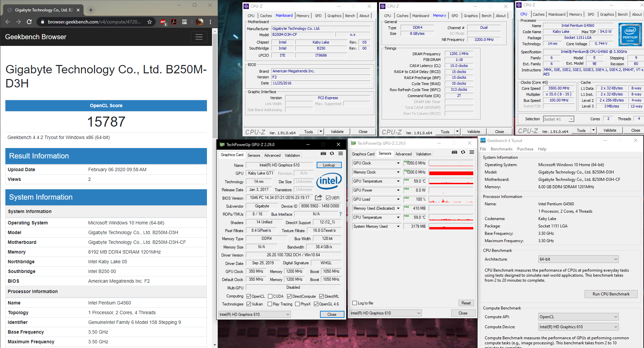Open Purchase menu in Geekbench 4

point(525,149)
